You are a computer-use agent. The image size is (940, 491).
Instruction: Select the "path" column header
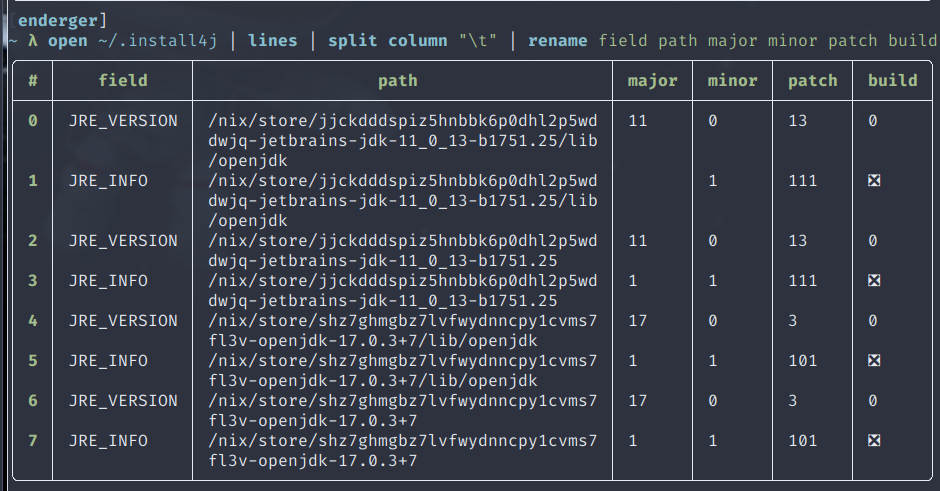pos(397,80)
